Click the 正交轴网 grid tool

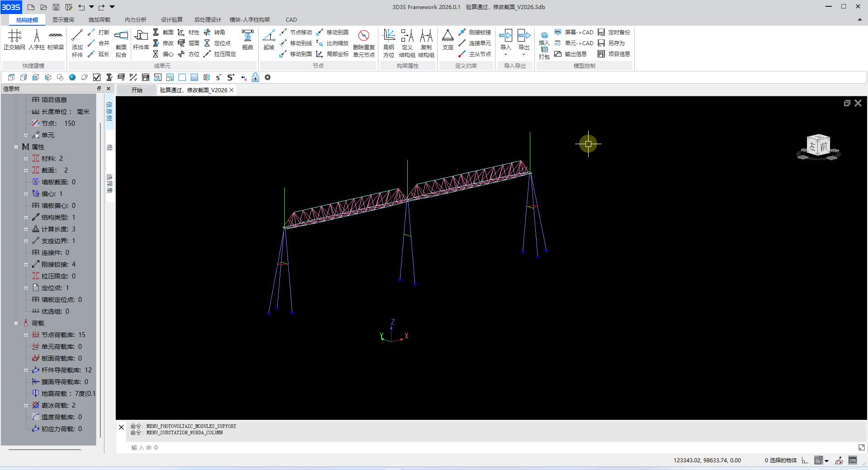point(14,39)
